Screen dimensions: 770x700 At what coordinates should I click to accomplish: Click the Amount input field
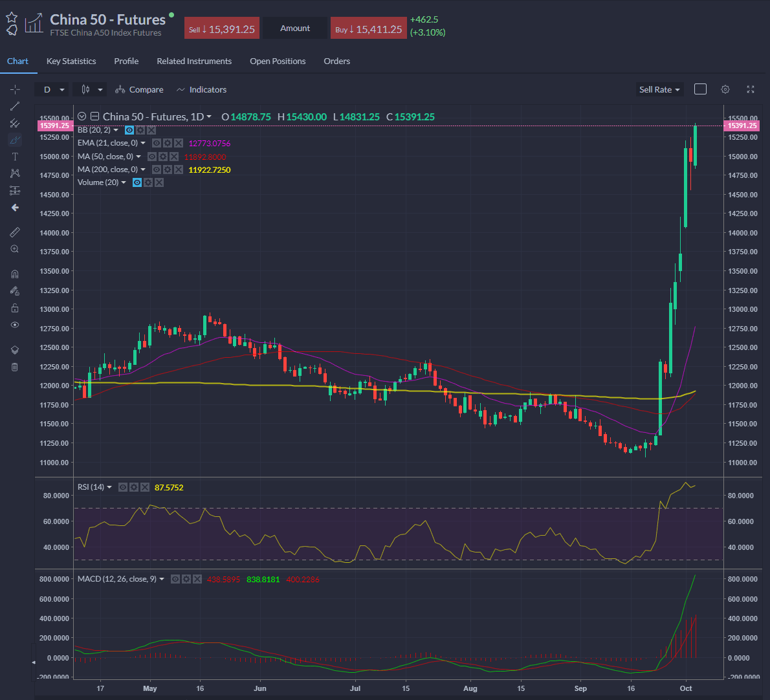click(x=294, y=28)
